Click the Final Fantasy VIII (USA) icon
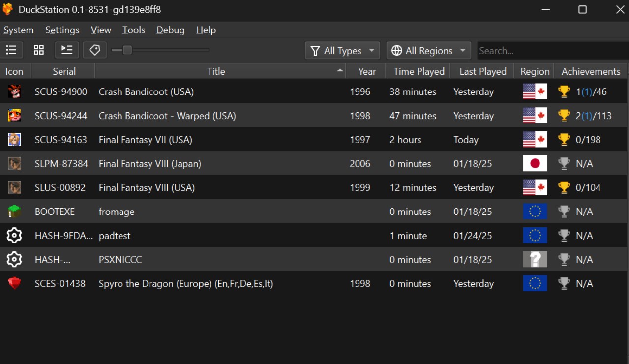This screenshot has height=364, width=629. [14, 187]
